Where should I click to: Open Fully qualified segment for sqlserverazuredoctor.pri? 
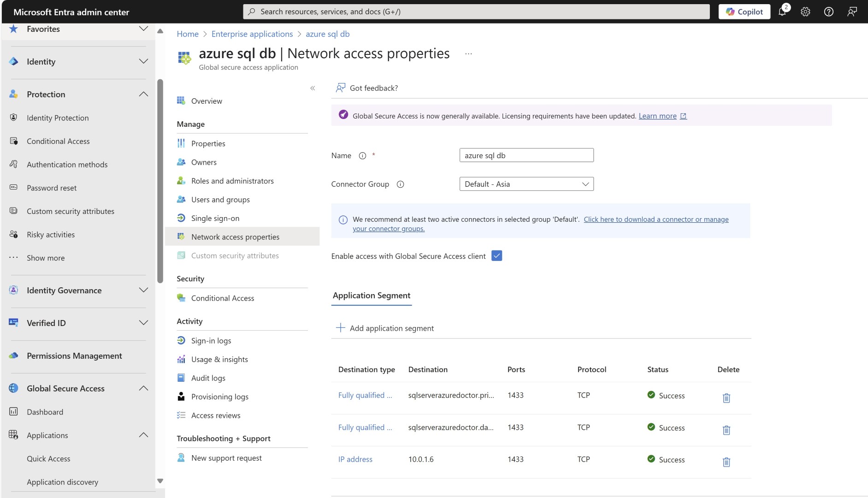(365, 396)
